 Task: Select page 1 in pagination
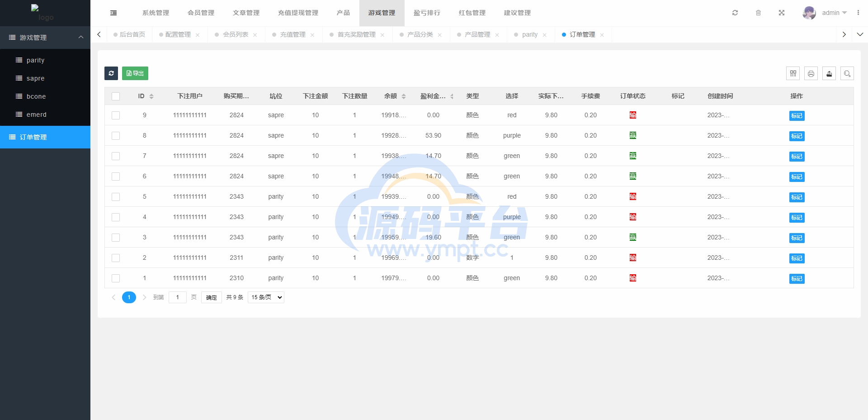point(129,297)
